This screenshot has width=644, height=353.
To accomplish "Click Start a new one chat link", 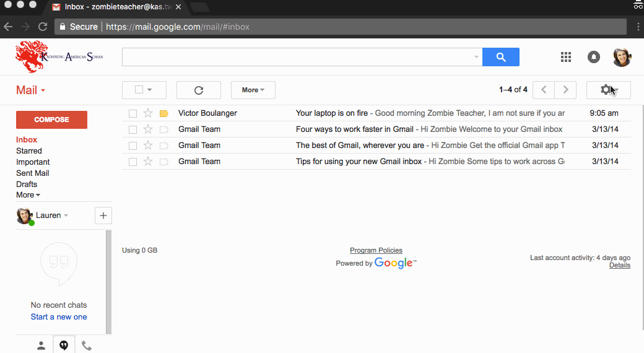I will click(x=59, y=317).
